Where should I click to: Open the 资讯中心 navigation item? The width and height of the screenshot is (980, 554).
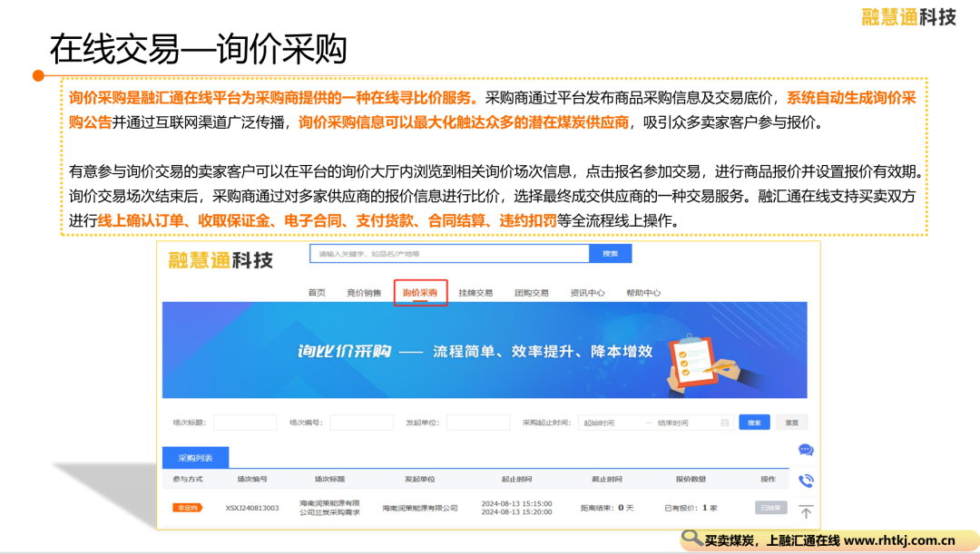pyautogui.click(x=587, y=292)
